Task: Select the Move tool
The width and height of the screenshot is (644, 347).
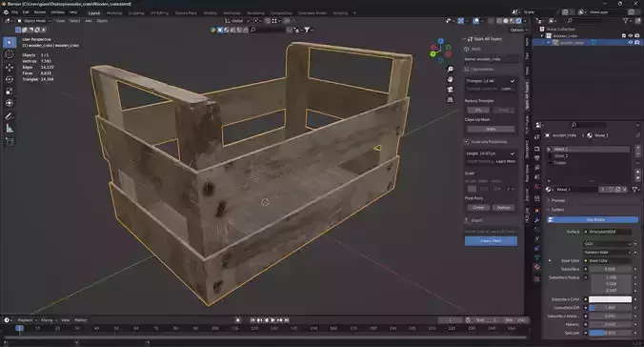Action: point(10,67)
